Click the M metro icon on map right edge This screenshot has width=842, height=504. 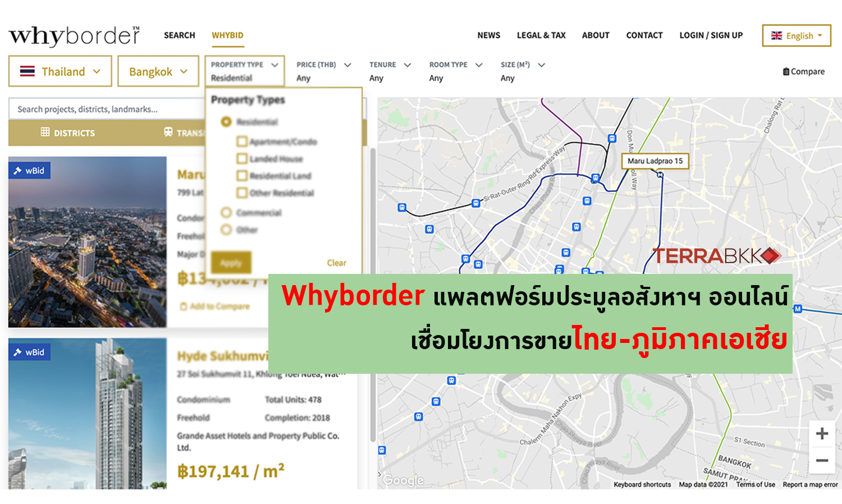tap(798, 309)
